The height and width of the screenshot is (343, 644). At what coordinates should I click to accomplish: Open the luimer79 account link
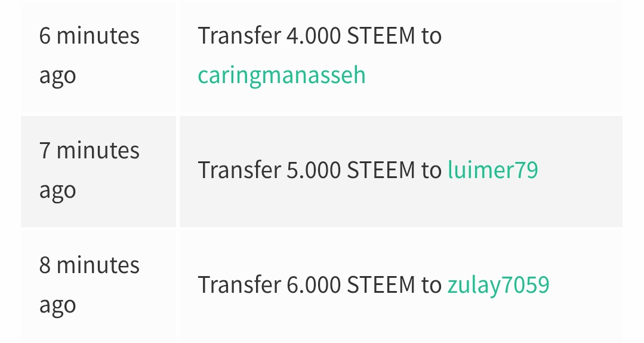[493, 170]
